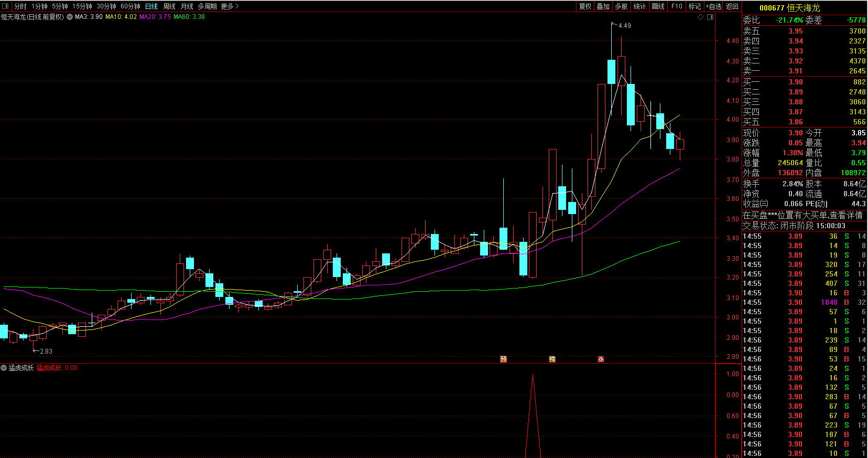Image resolution: width=868 pixels, height=458 pixels.
Task: Switch to the 周线 weekly chart
Action: [169, 6]
